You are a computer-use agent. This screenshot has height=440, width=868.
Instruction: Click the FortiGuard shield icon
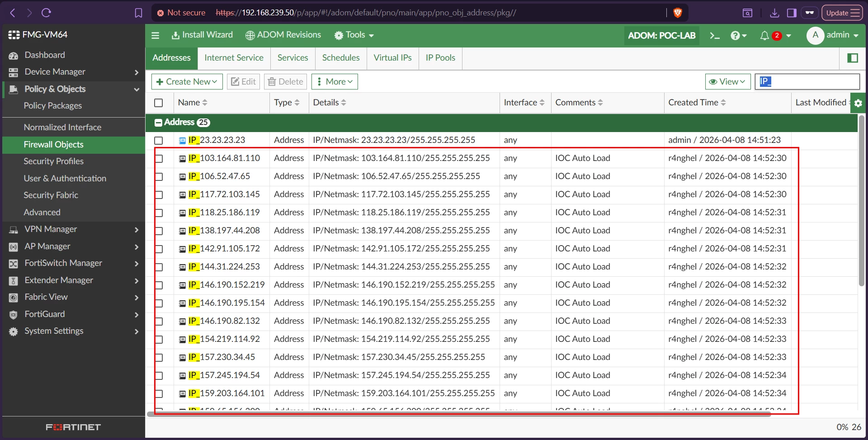14,315
